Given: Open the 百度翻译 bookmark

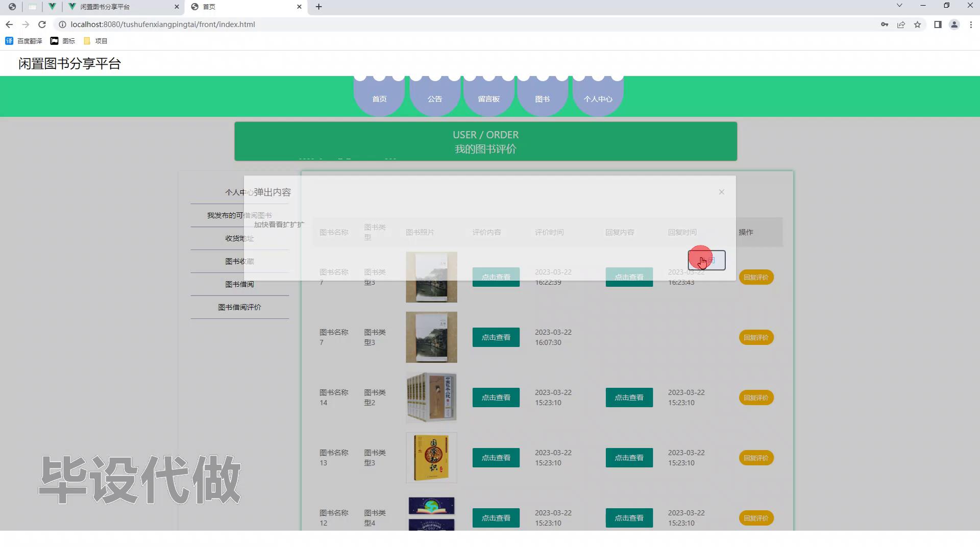Looking at the screenshot, I should pos(24,41).
